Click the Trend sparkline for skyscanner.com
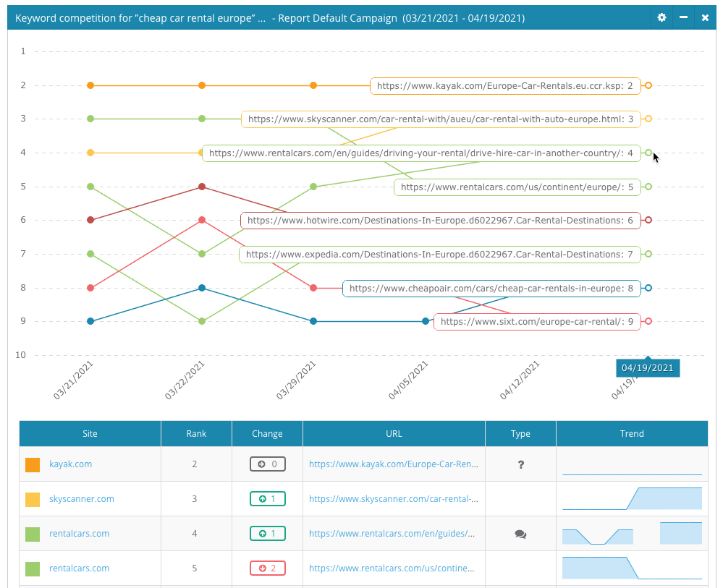This screenshot has width=723, height=588. coord(632,498)
